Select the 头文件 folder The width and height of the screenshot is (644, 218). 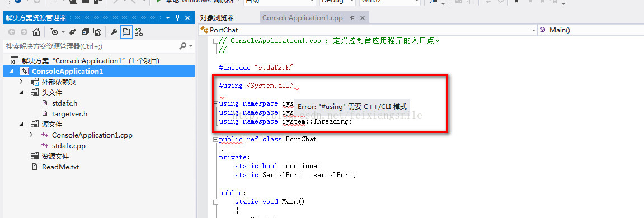click(x=52, y=93)
